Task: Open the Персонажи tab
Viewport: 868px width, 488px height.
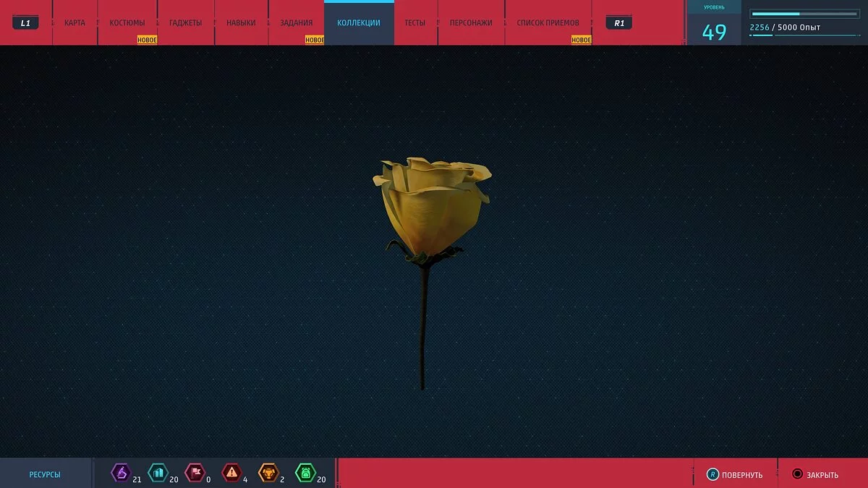Action: tap(471, 23)
